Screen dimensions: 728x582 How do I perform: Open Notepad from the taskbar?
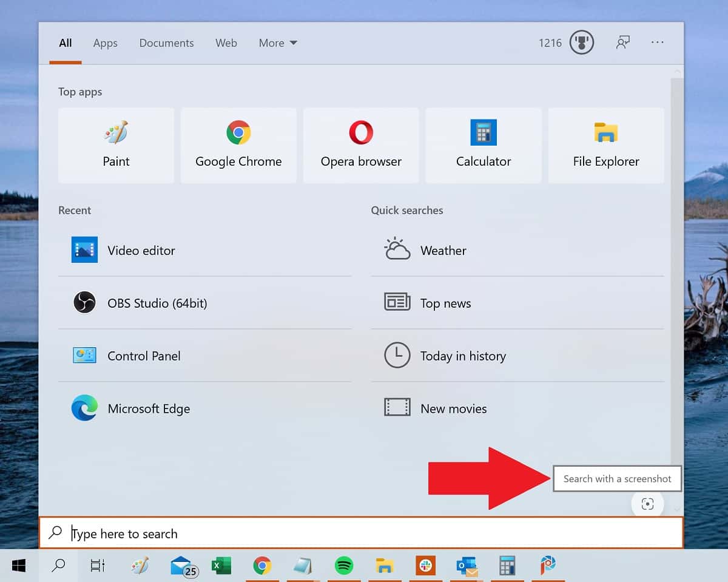[303, 566]
